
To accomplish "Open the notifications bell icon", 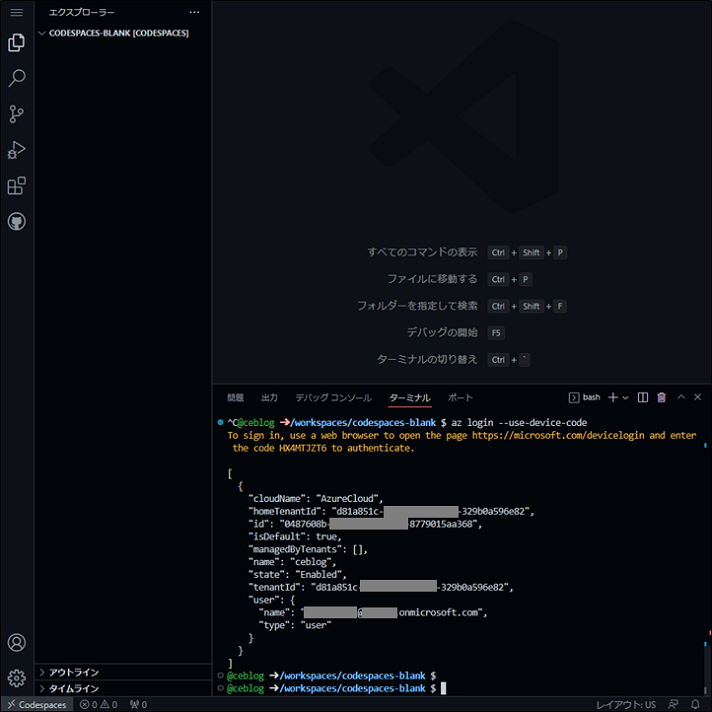I will point(695,704).
